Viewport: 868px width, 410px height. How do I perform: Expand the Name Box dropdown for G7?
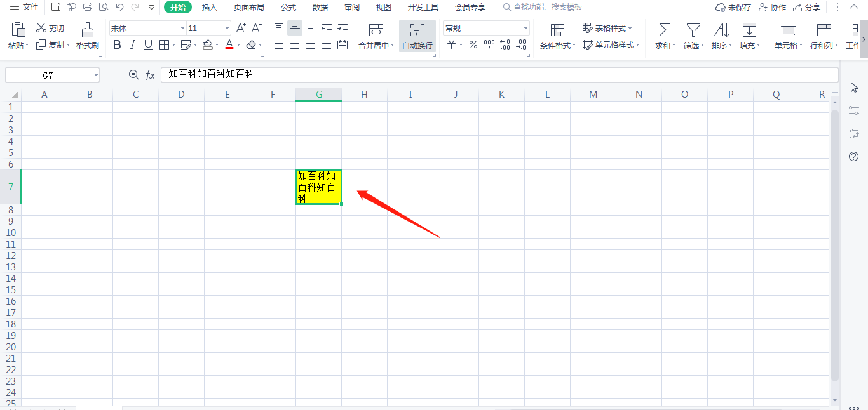coord(96,75)
